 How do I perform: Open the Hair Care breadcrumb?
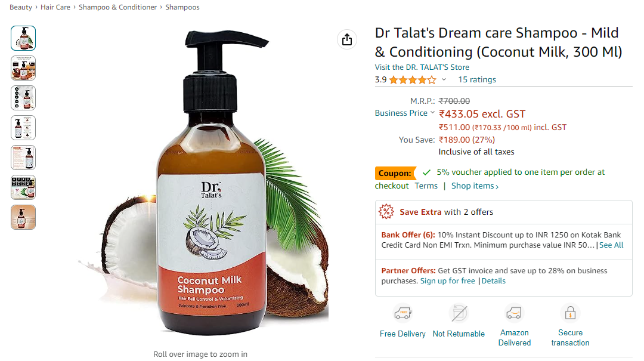pyautogui.click(x=55, y=7)
